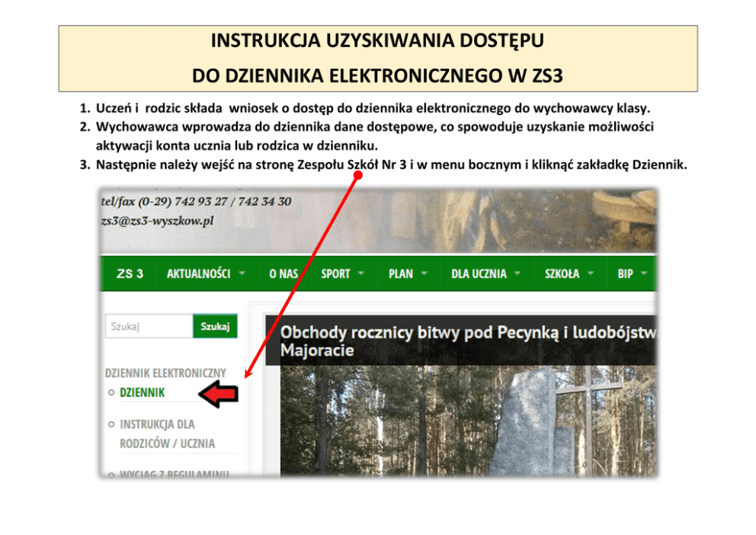Click the bullet circle beside DZIENNIK
This screenshot has height=535, width=756.
click(x=111, y=393)
